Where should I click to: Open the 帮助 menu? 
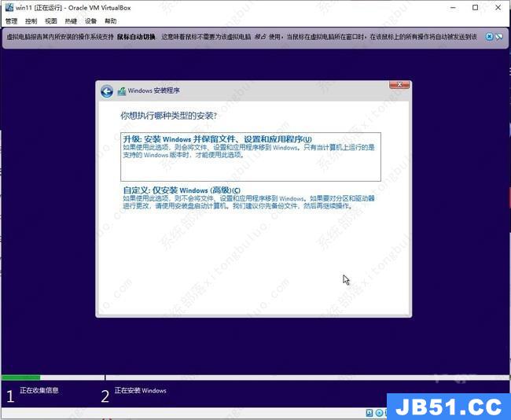(111, 21)
